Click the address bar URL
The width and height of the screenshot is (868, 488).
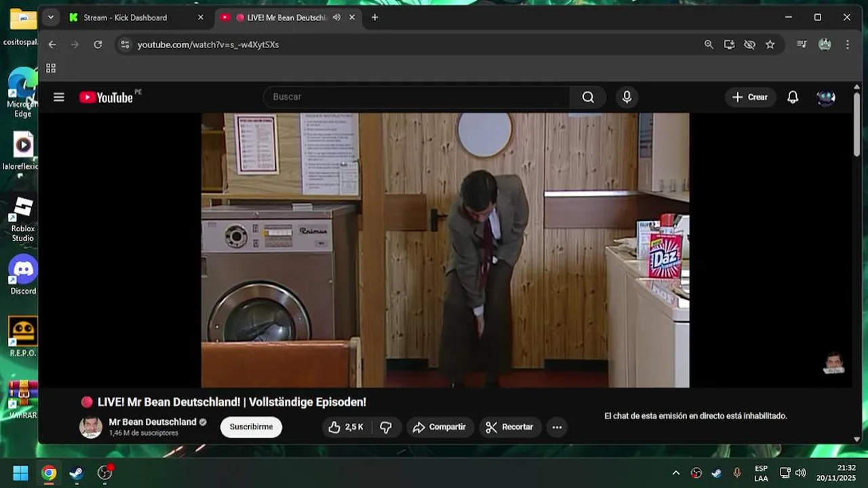pos(208,44)
